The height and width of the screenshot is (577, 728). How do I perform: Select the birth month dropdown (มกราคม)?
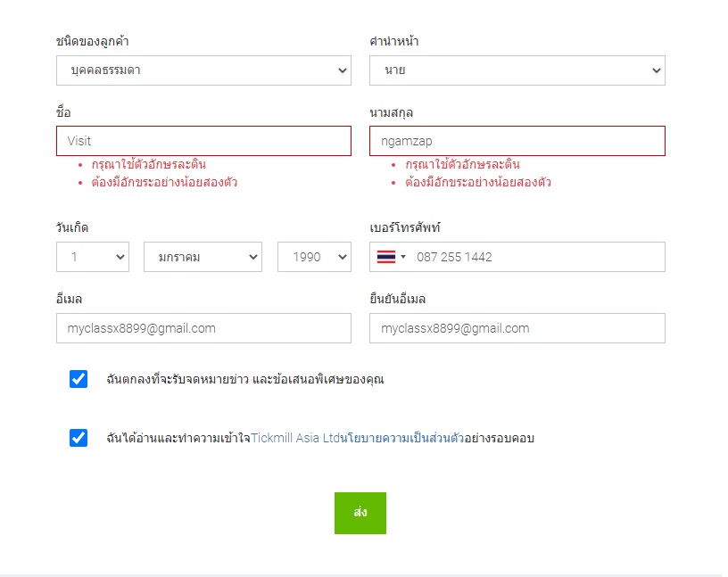(203, 257)
